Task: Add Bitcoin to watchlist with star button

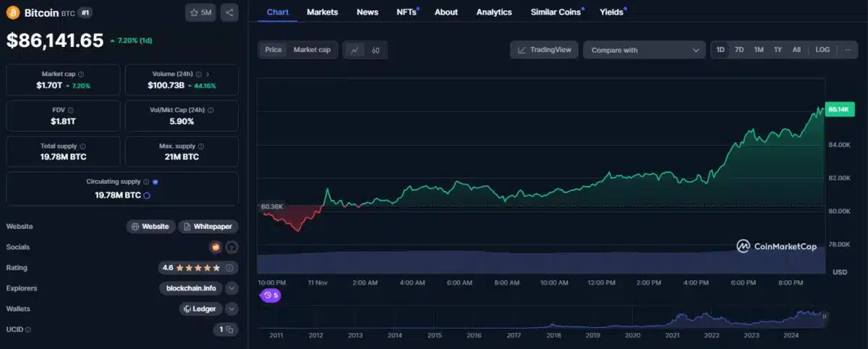Action: click(x=200, y=12)
